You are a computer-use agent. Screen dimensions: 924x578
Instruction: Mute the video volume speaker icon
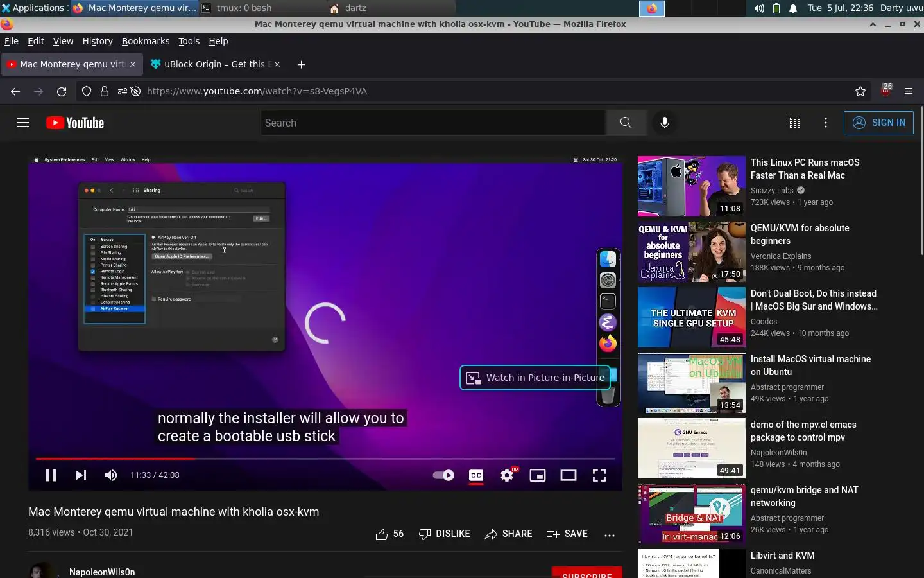111,475
